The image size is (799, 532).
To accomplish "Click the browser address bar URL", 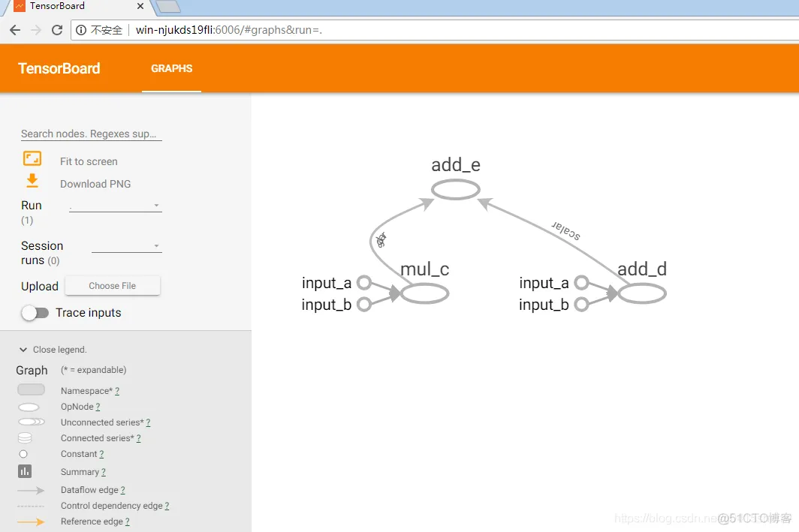I will click(x=229, y=30).
